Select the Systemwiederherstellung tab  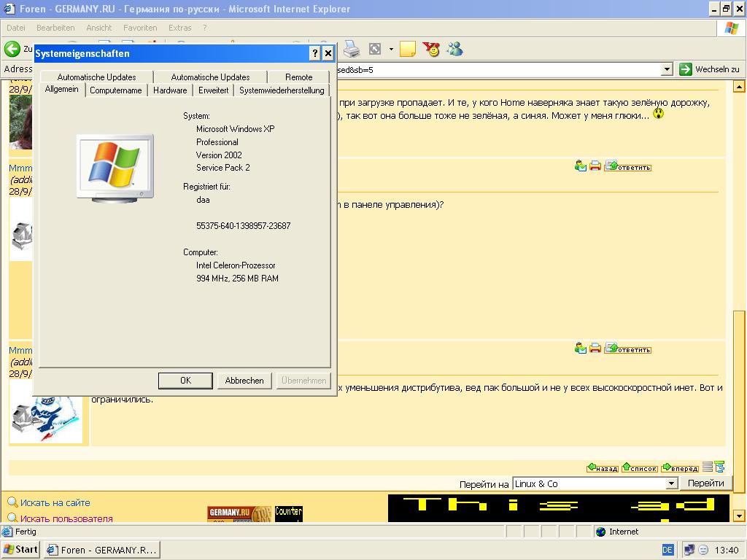(x=282, y=90)
